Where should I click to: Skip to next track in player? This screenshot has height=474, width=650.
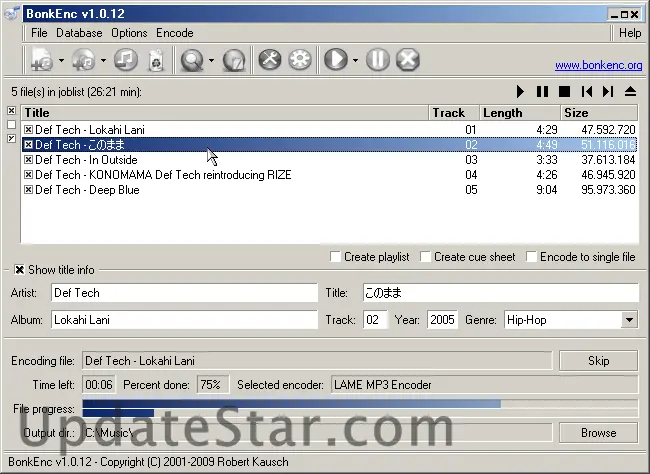pos(608,91)
